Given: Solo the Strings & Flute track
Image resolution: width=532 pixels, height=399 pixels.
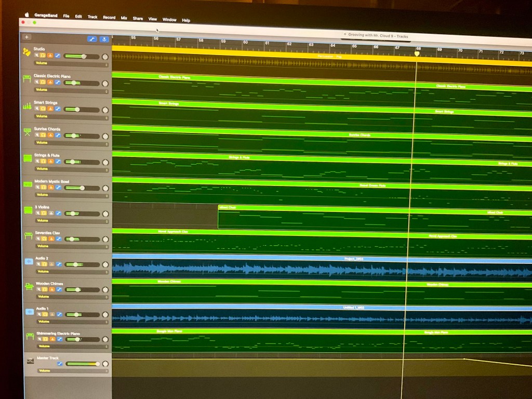Looking at the screenshot, I should click(44, 162).
